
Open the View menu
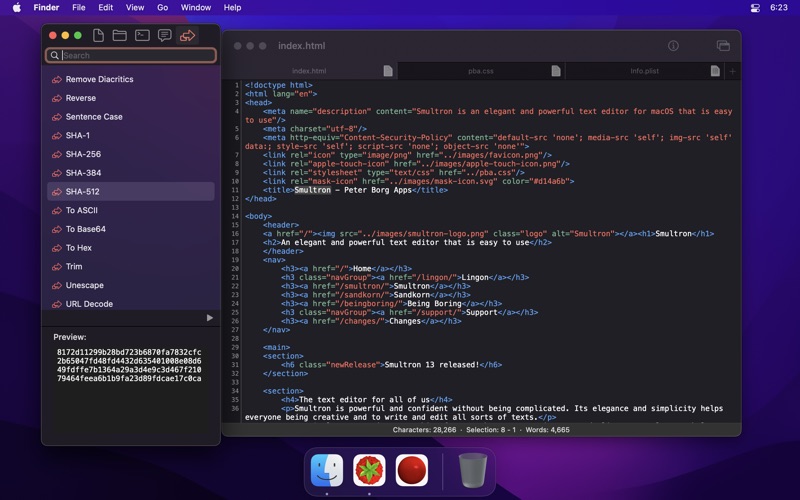(x=135, y=8)
